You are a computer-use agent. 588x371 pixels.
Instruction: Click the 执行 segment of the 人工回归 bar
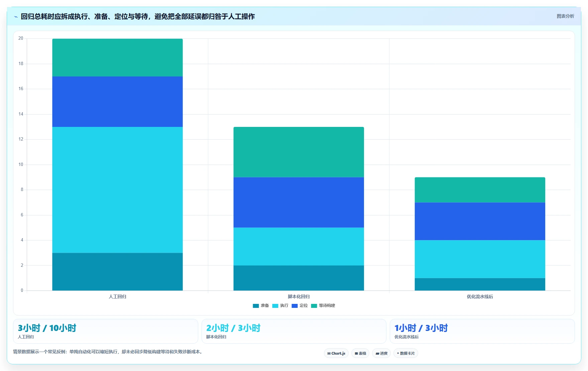117,190
